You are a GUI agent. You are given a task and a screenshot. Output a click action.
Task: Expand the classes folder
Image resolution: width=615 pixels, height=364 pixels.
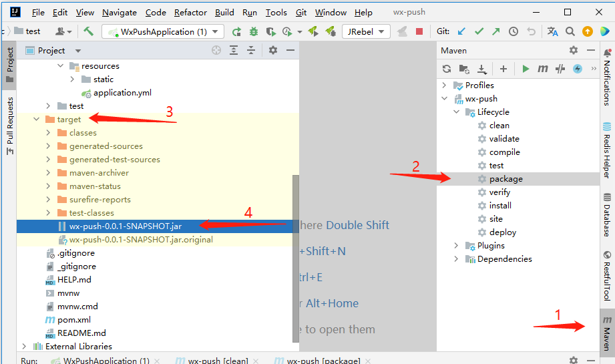(48, 133)
